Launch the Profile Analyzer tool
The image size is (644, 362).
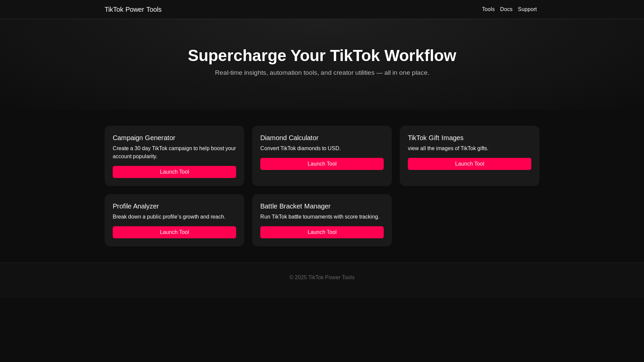click(x=174, y=232)
